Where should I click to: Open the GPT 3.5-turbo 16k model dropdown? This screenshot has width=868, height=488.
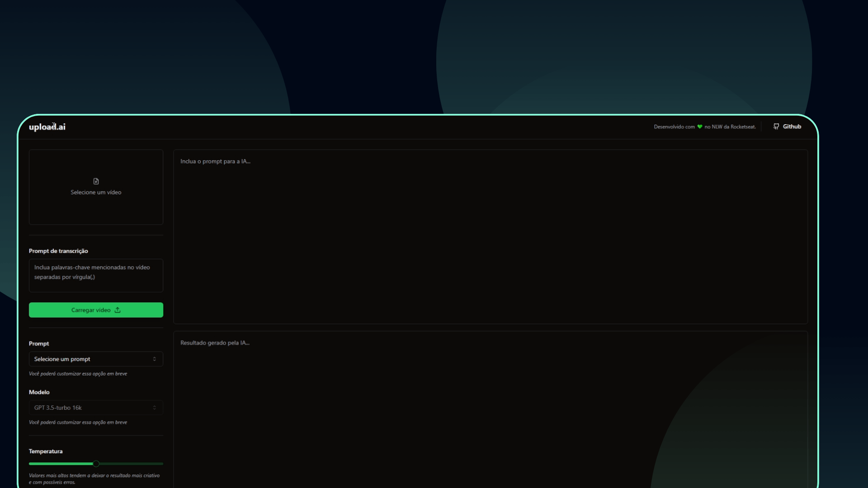(96, 408)
